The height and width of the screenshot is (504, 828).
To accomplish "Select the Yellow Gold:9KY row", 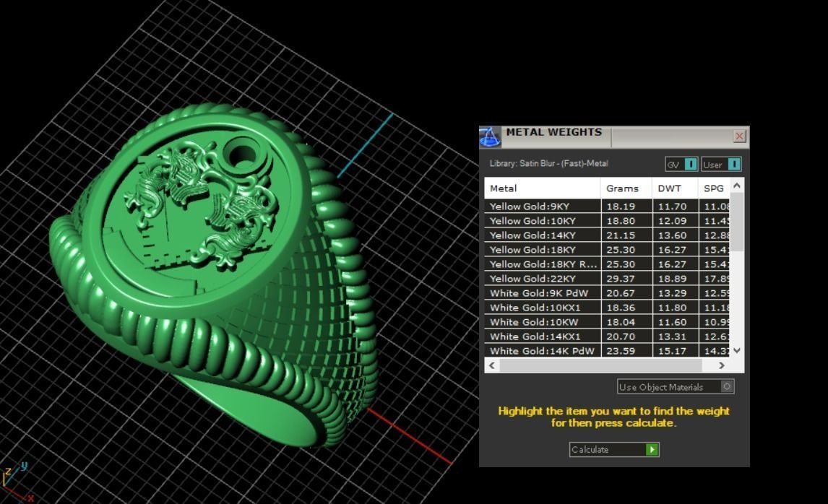I will 607,207.
